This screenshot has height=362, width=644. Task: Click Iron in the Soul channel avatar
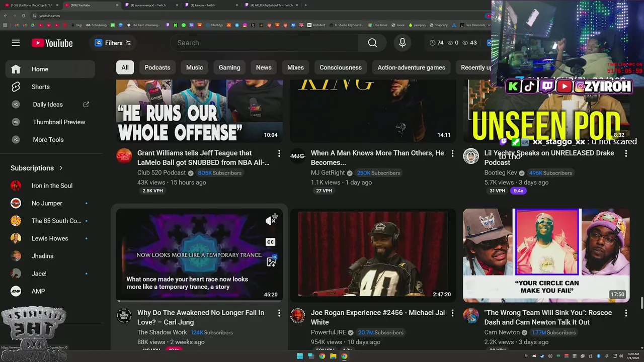click(16, 186)
